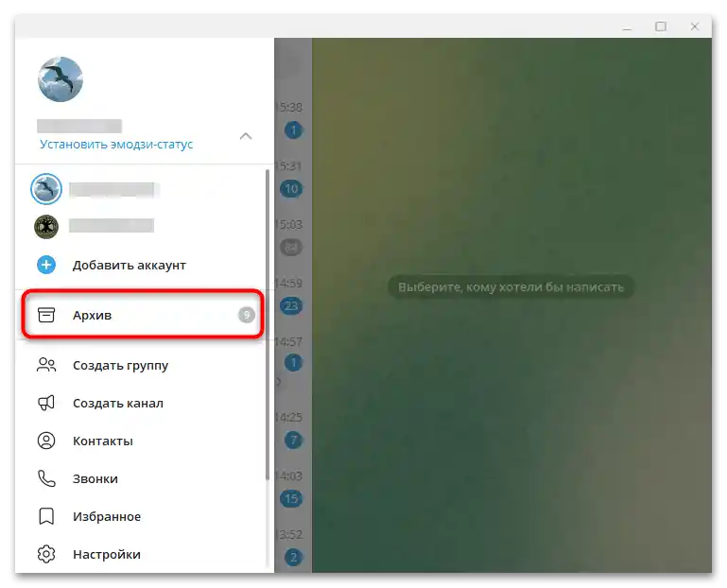Open Settings via the gear icon
The height and width of the screenshot is (588, 727).
[46, 554]
